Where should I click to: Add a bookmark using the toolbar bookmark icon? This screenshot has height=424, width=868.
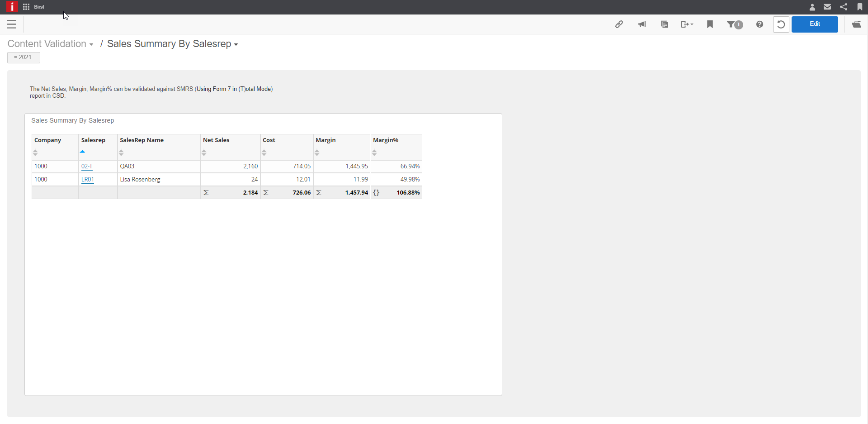710,24
